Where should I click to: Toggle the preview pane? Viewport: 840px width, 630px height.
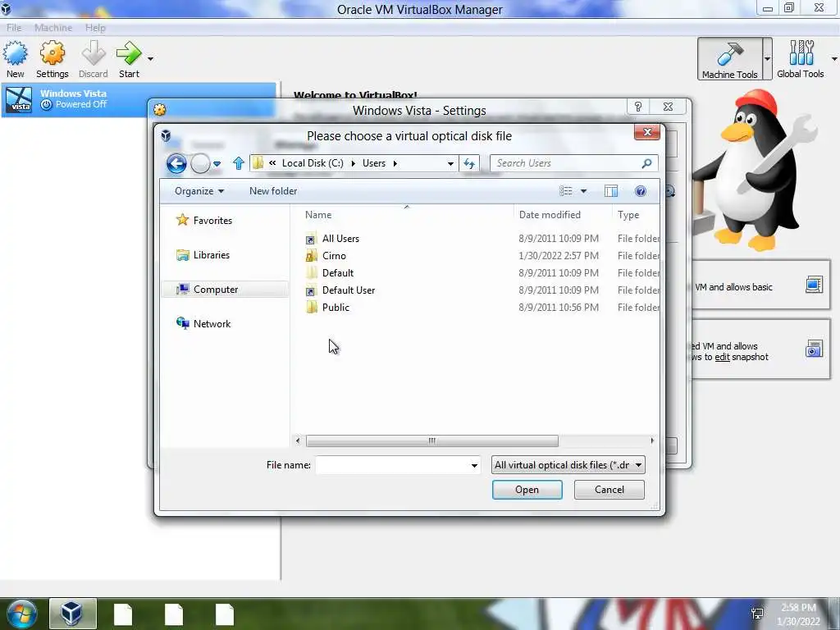[610, 190]
